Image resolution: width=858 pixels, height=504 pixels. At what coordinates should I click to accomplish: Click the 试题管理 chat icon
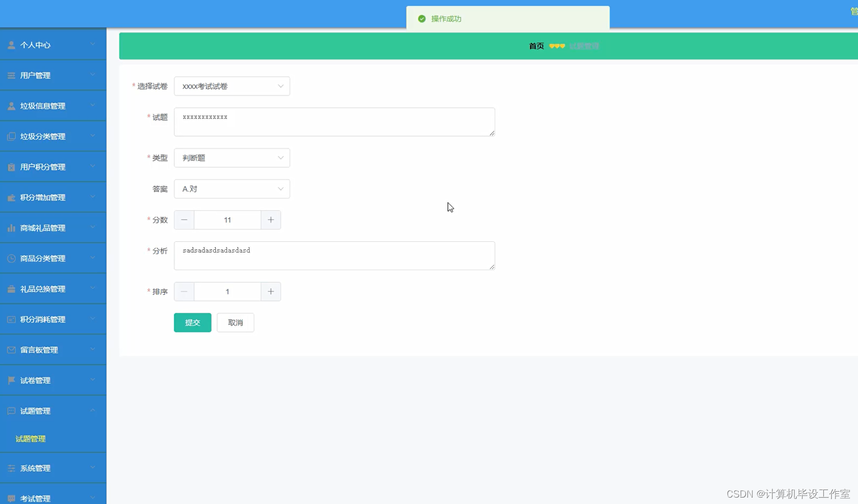tap(11, 411)
